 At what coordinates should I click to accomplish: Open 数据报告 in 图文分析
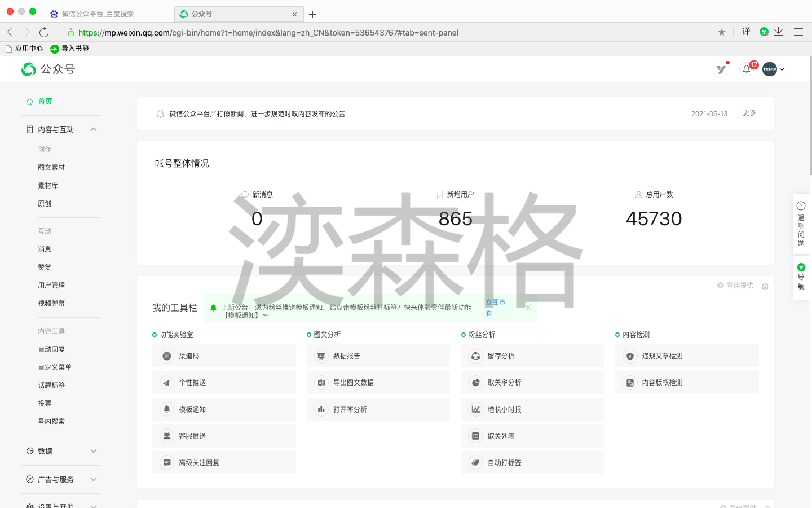(378, 356)
